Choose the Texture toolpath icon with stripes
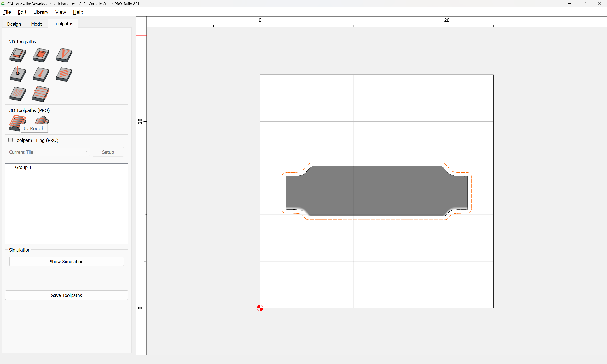Image resolution: width=607 pixels, height=364 pixels. click(x=64, y=74)
